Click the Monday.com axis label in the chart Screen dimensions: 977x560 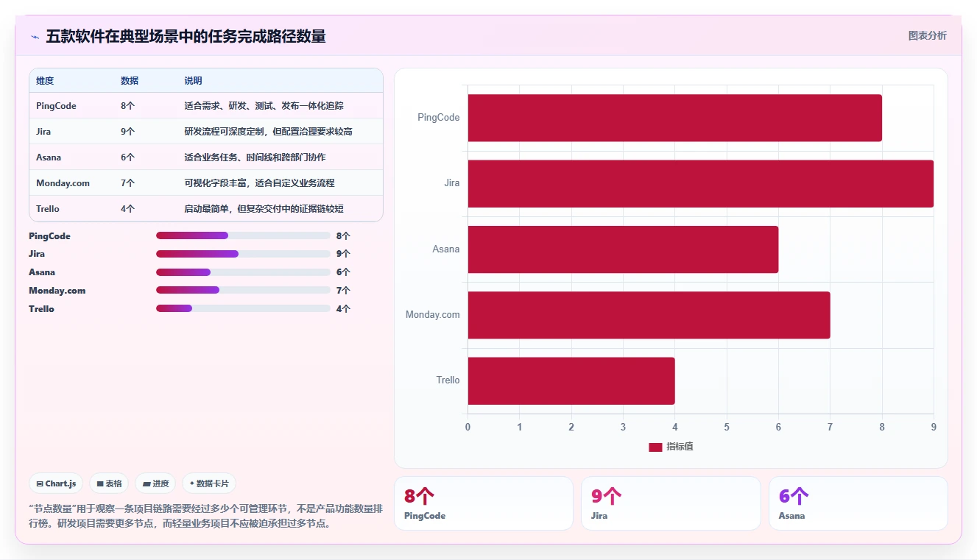[433, 315]
